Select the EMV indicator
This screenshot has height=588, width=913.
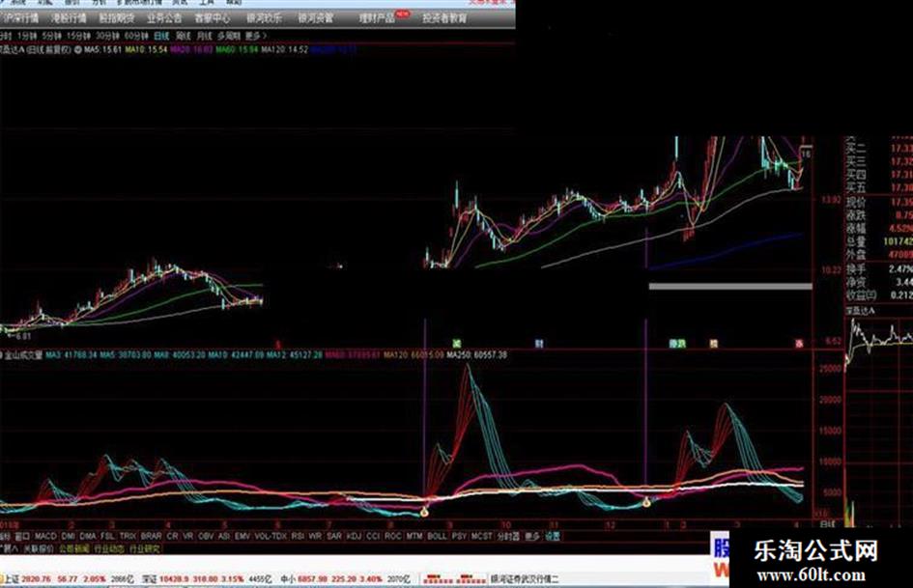(243, 536)
